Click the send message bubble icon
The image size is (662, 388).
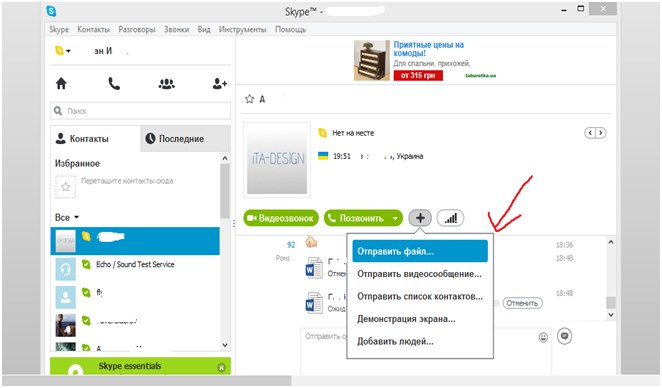tap(564, 336)
